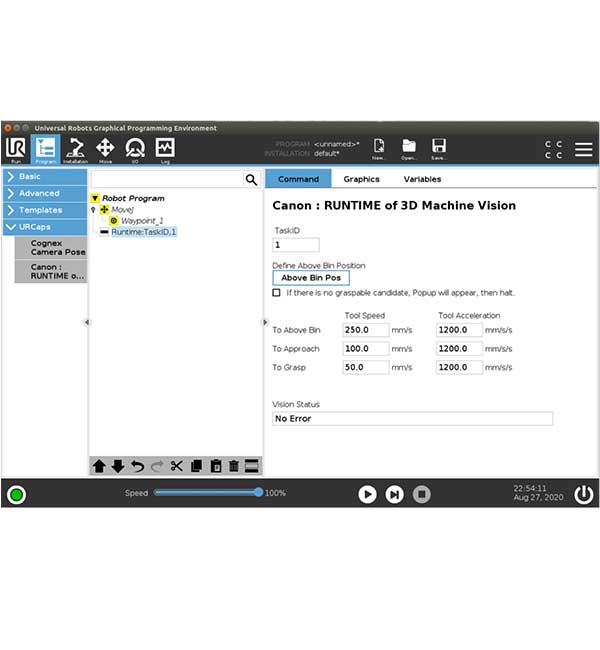The width and height of the screenshot is (600, 650).
Task: Edit To Grasp tool acceleration field
Action: (x=459, y=367)
